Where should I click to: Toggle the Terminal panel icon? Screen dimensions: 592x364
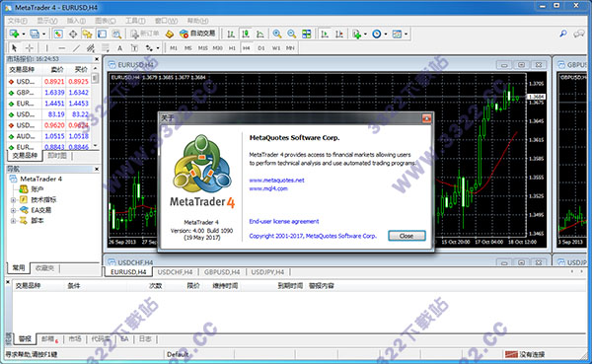click(102, 34)
